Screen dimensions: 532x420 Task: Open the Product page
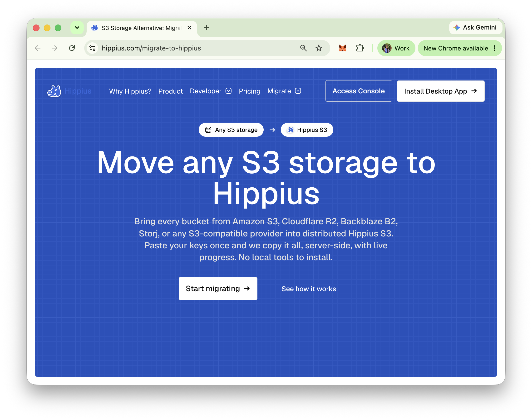coord(171,91)
